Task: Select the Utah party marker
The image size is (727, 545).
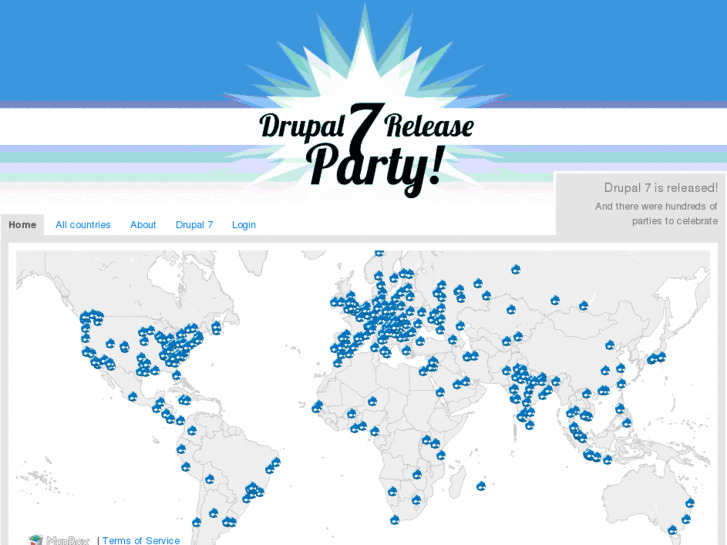Action: (x=110, y=344)
